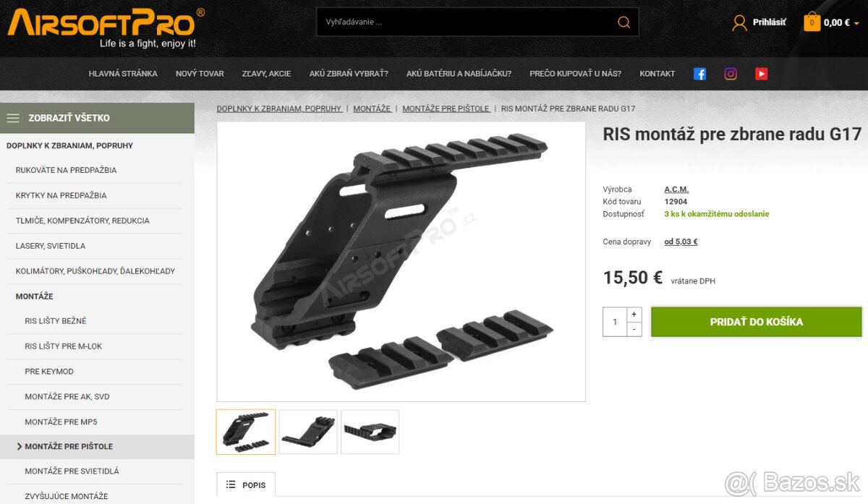
Task: Open the shopping cart icon
Action: [812, 22]
